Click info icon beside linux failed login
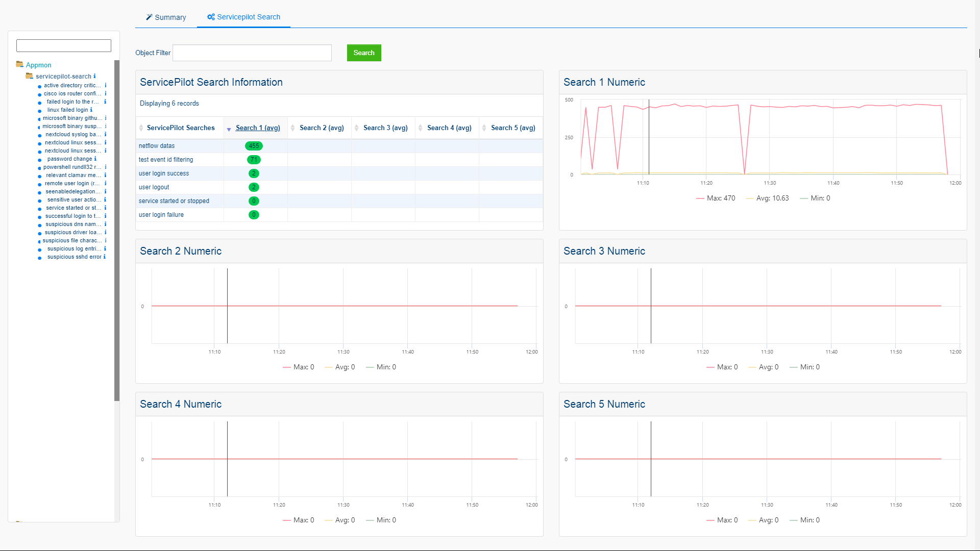 click(91, 110)
